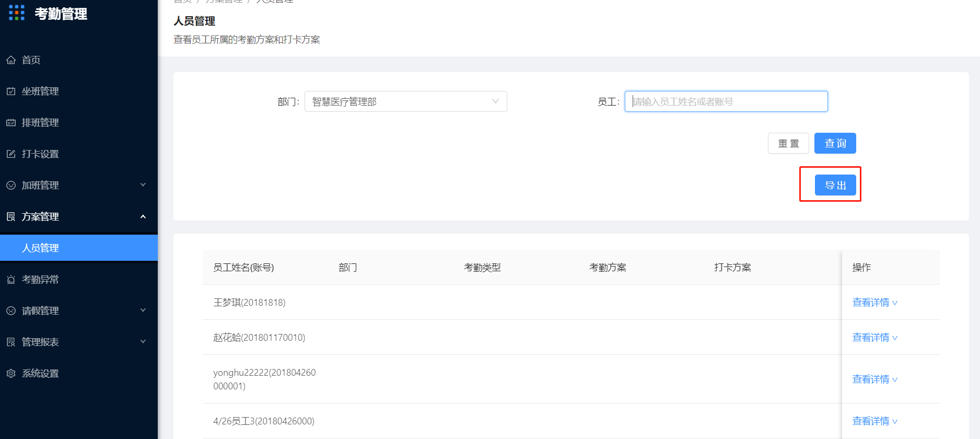Select the 管理报表 report icon
This screenshot has width=980, height=439.
11,342
